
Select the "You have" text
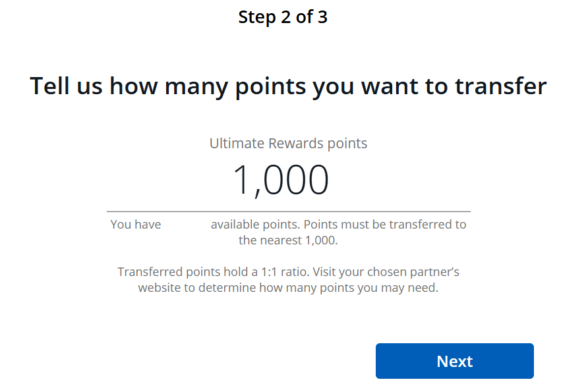click(136, 225)
